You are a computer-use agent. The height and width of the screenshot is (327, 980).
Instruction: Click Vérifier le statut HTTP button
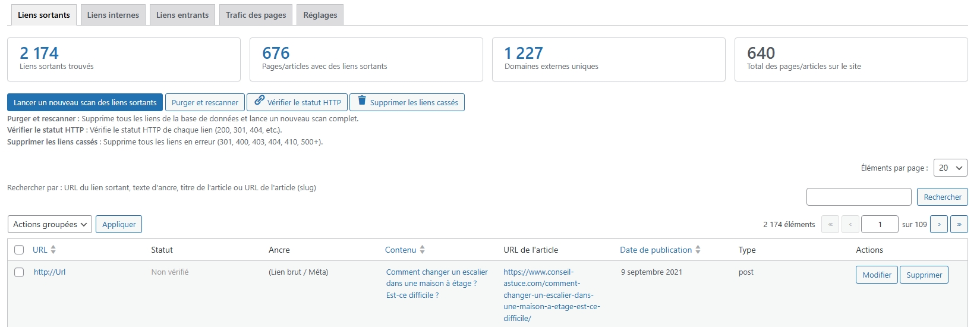(x=297, y=102)
